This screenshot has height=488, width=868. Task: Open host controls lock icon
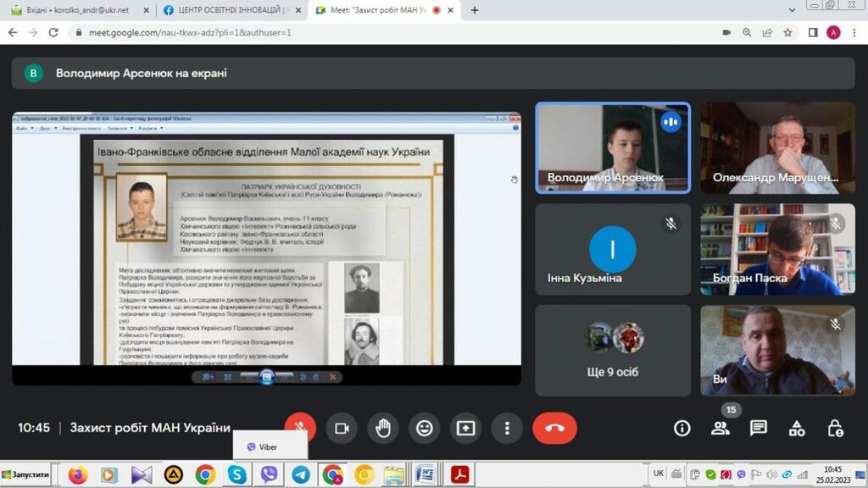tap(835, 428)
